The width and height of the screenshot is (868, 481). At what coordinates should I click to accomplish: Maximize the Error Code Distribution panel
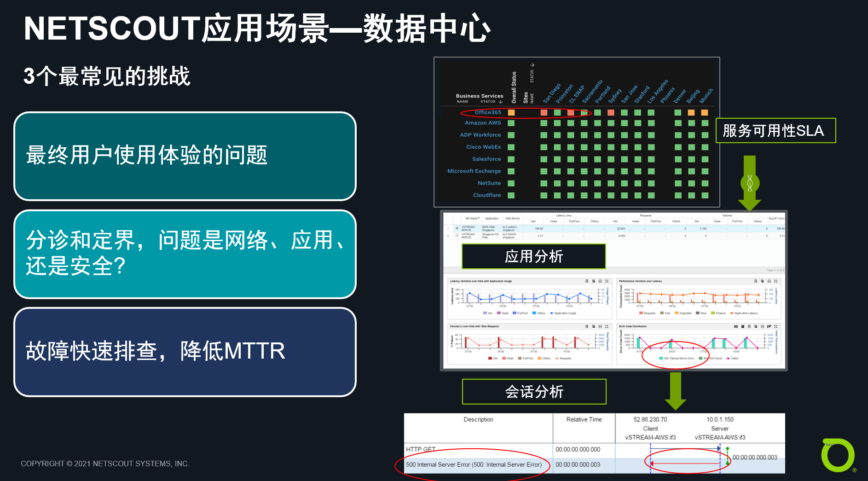point(775,326)
